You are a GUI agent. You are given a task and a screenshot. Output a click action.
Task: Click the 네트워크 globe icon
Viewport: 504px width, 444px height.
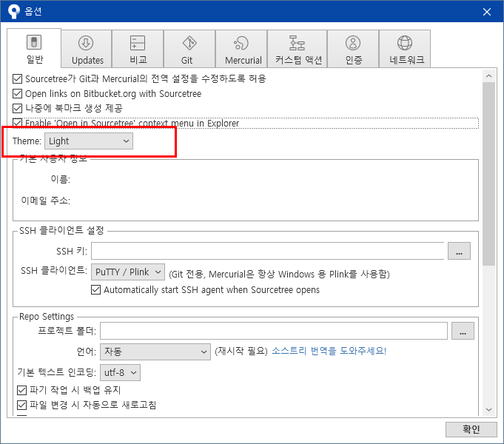[405, 43]
